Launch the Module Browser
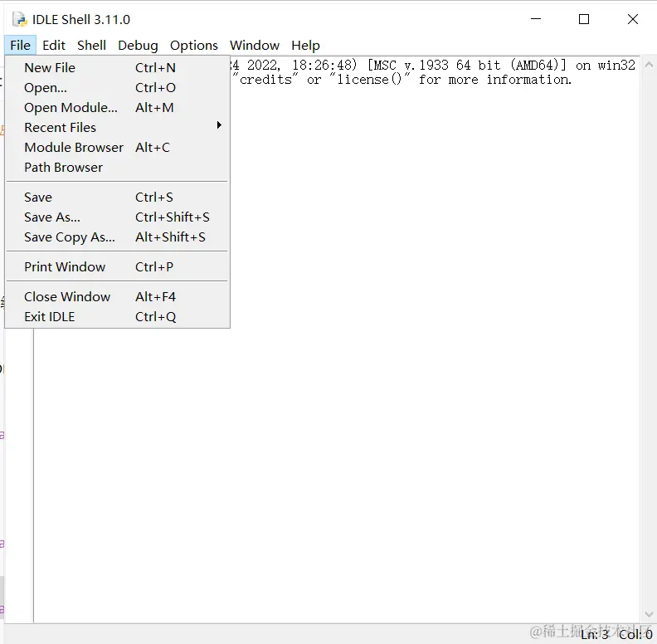The height and width of the screenshot is (644, 657). (x=117, y=148)
